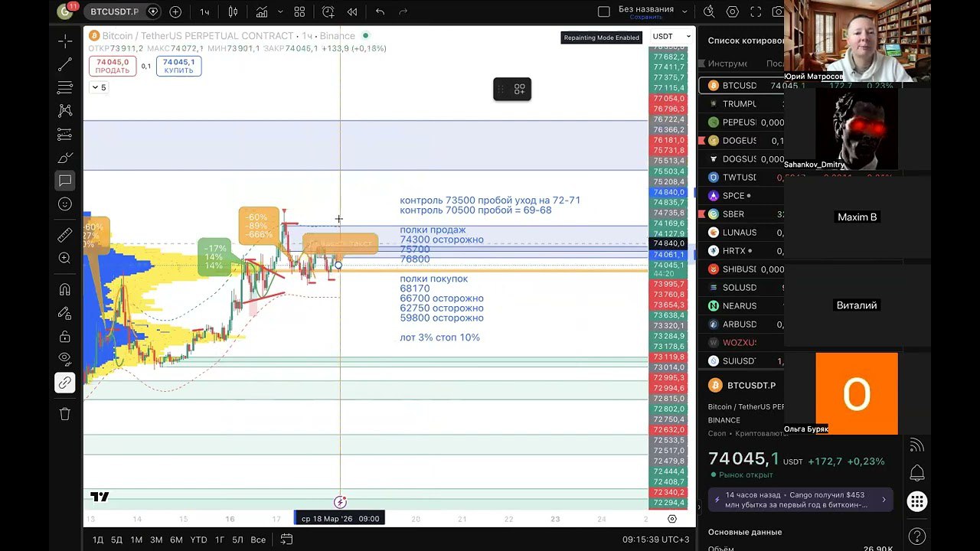Open the bar replay tool
Image resolution: width=980 pixels, height=551 pixels.
pos(352,11)
